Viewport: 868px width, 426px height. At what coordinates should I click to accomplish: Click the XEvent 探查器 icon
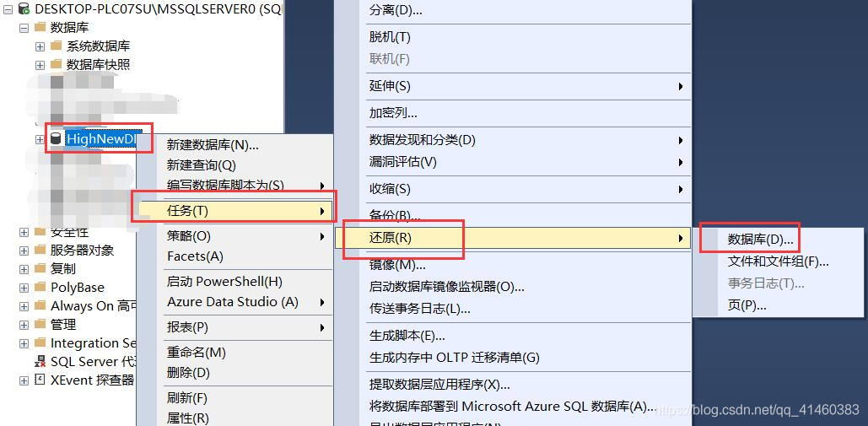point(40,380)
